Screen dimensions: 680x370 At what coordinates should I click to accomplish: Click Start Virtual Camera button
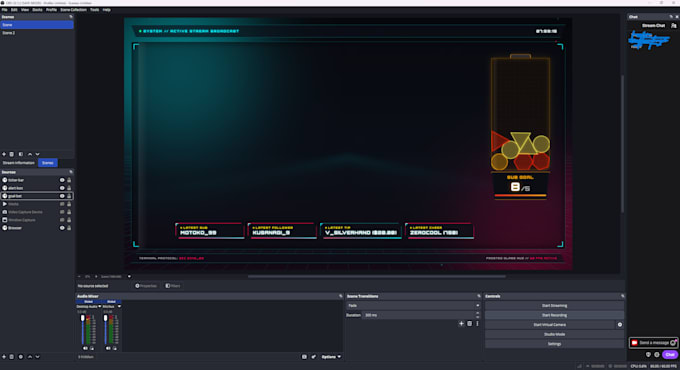[549, 324]
